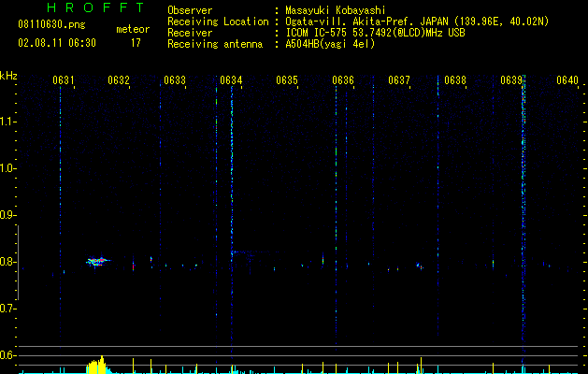Click the 'Receiving antenna' field label
The height and width of the screenshot is (374, 588).
coord(215,44)
